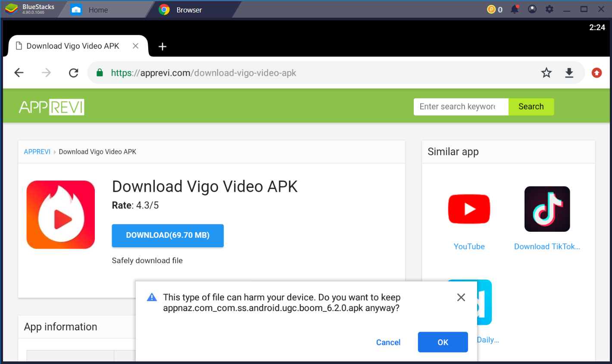Go back to previous page
The image size is (612, 364).
coord(19,73)
